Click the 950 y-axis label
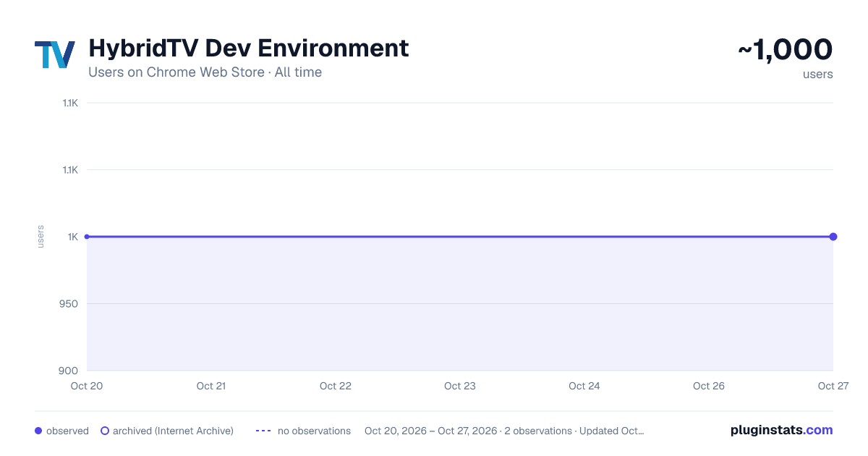 point(69,303)
